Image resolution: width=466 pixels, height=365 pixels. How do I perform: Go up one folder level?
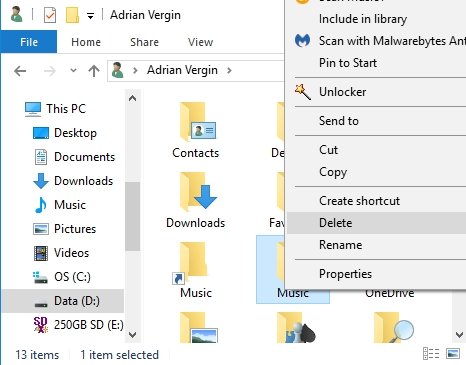click(94, 71)
